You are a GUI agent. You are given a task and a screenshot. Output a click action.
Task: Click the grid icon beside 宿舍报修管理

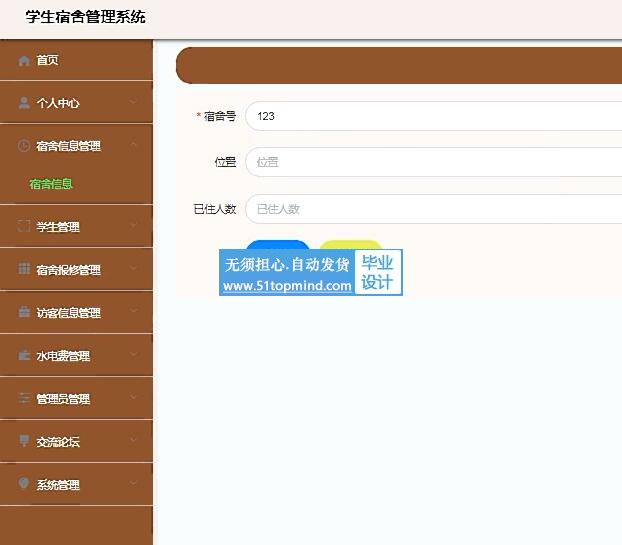click(24, 269)
